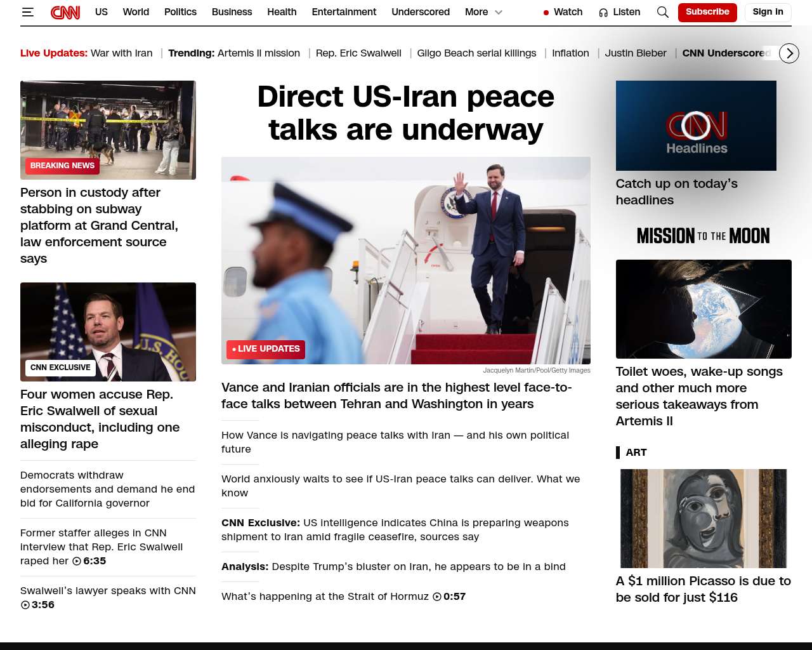Open the Business section
This screenshot has height=650, width=812.
pyautogui.click(x=232, y=12)
